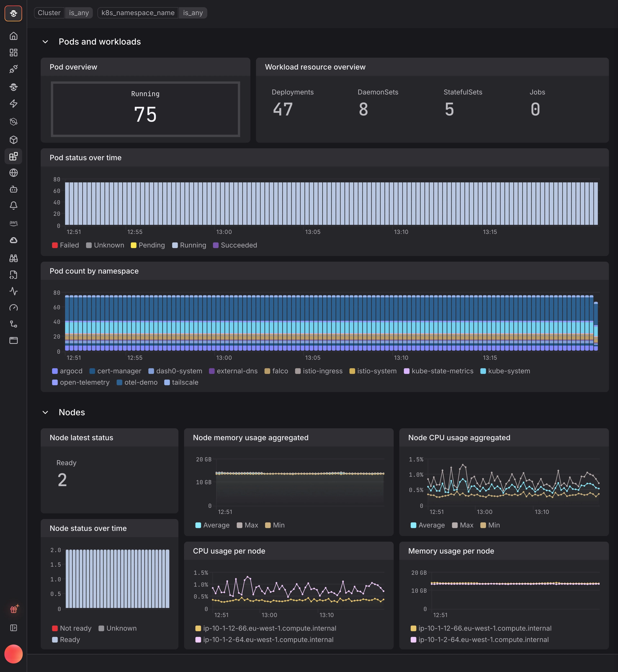Open the Cluster filter dropdown
This screenshot has width=618, height=672.
[x=49, y=13]
